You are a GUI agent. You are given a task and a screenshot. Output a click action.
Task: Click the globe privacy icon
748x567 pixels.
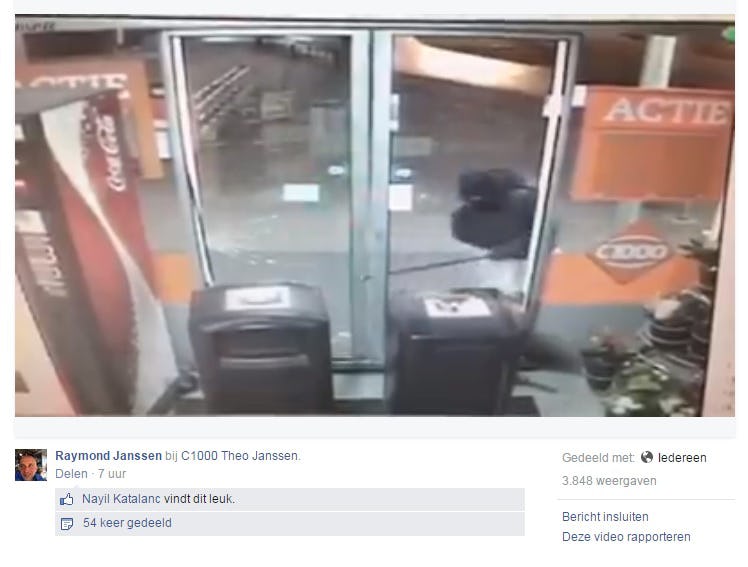[x=646, y=457]
